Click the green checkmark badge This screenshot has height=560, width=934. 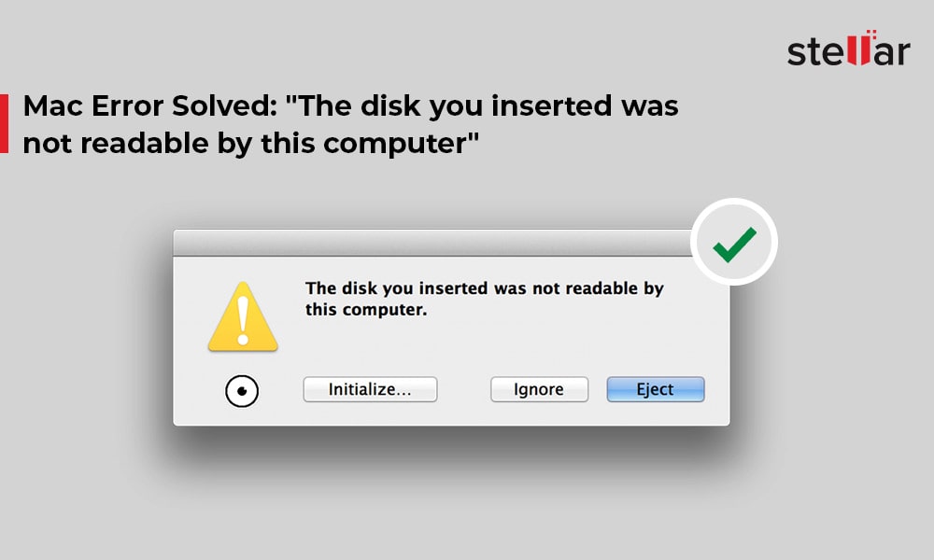pos(734,243)
